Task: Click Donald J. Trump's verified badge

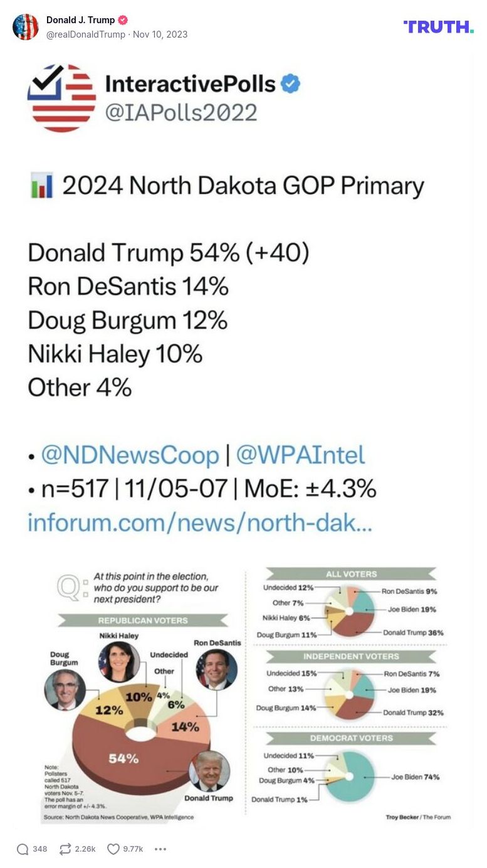Action: [123, 19]
